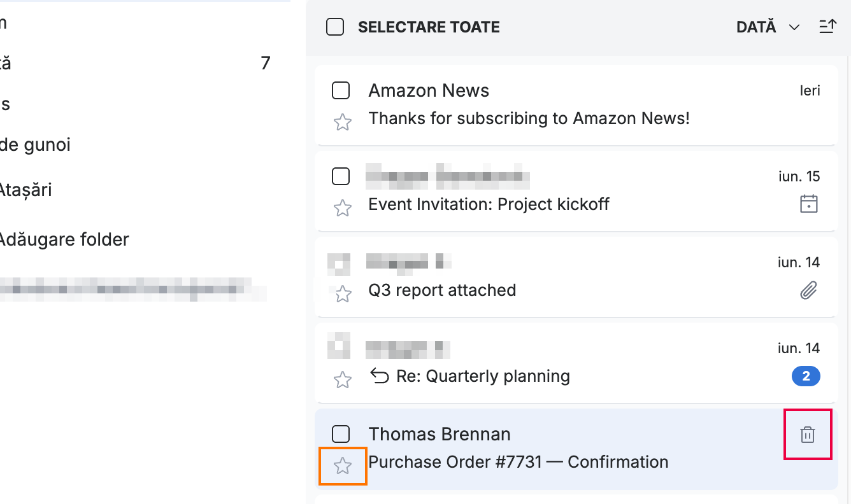
Task: Open the Atașări folder in sidebar
Action: click(x=25, y=190)
